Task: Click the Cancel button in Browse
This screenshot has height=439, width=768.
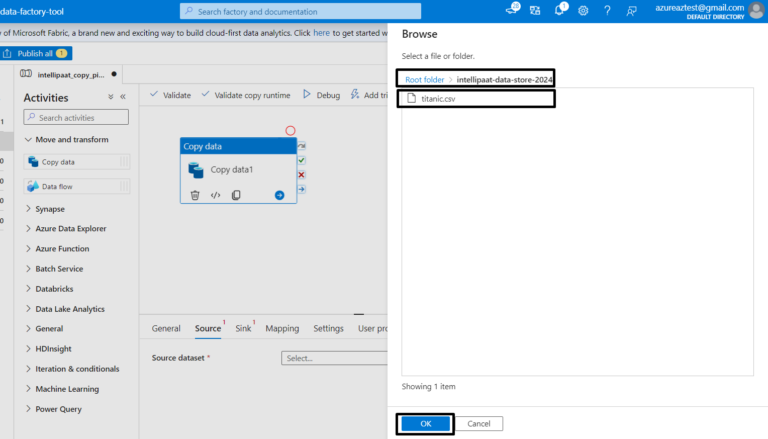Action: point(479,424)
